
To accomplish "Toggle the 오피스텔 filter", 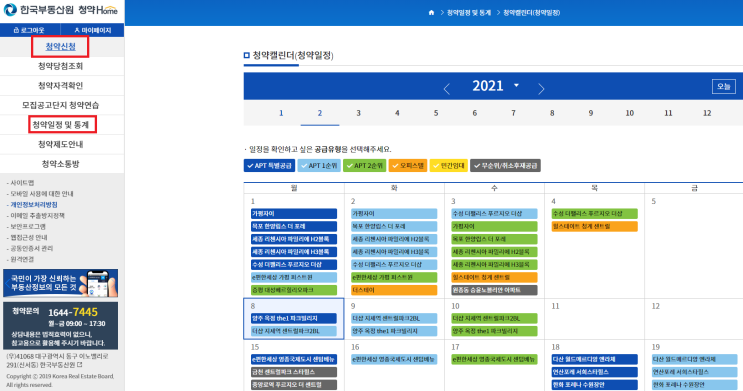I will point(408,165).
